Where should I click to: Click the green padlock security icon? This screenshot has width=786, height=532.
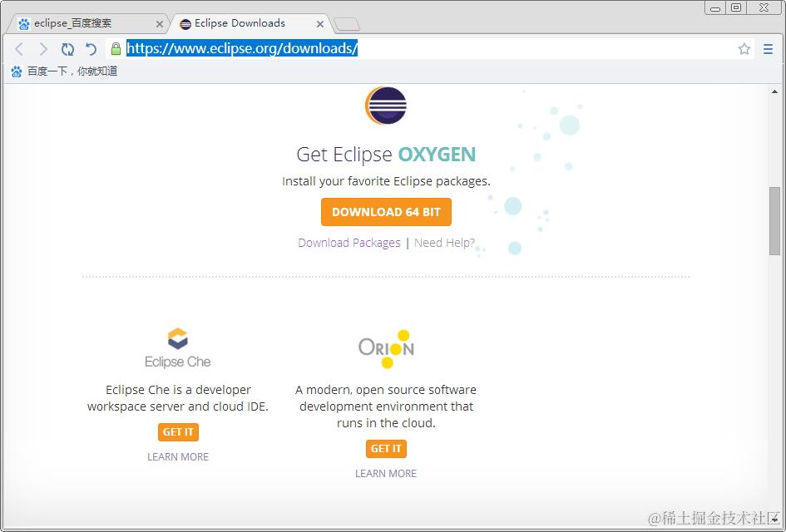tap(116, 48)
